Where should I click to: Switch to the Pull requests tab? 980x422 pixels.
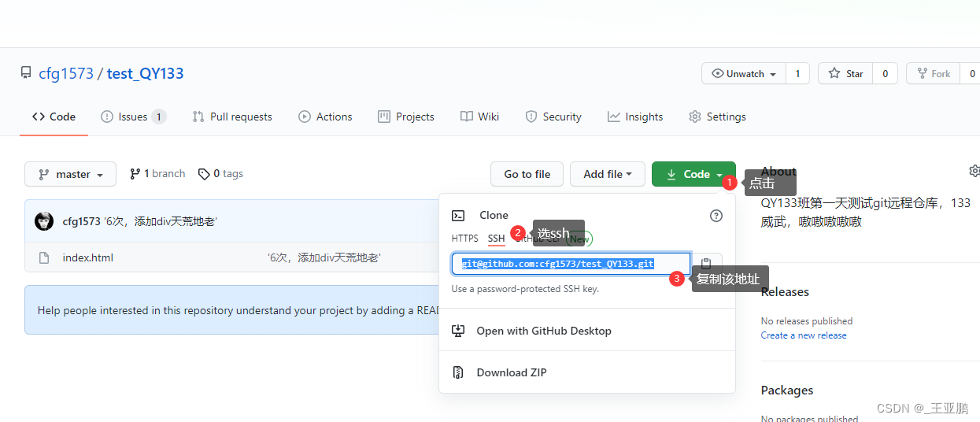coord(232,117)
